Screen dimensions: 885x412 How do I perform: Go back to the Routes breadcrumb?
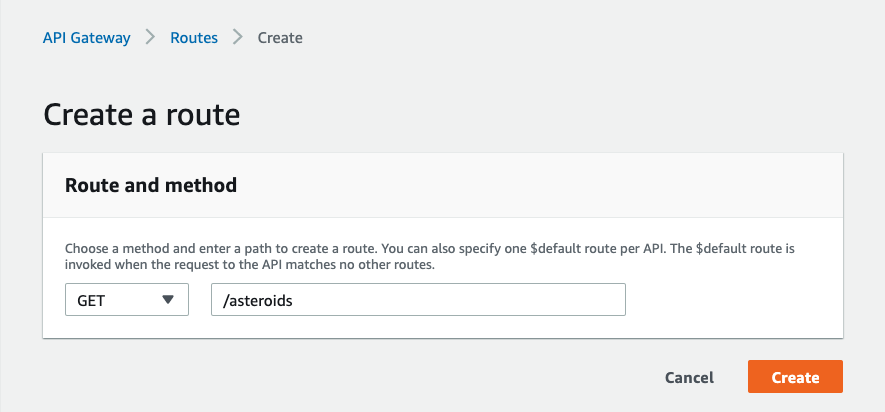tap(194, 38)
